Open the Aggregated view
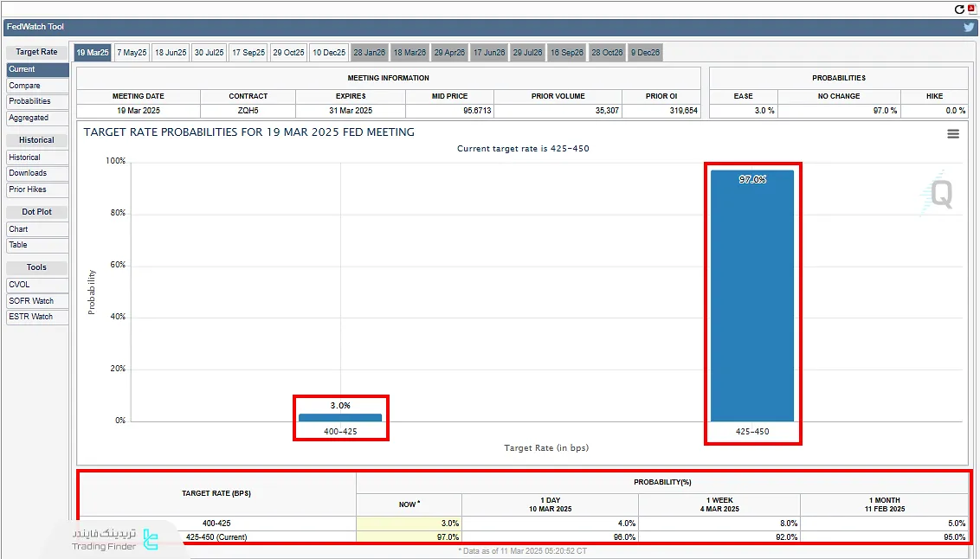The image size is (980, 559). [x=37, y=118]
